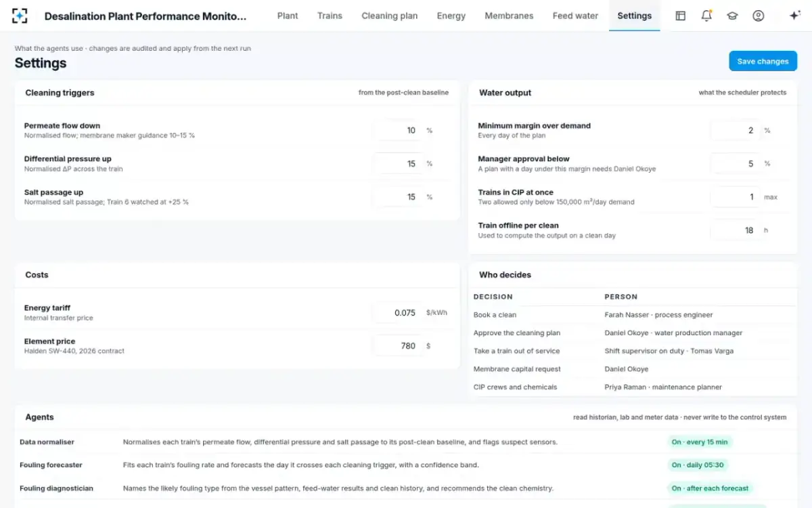The height and width of the screenshot is (508, 812).
Task: Edit the Permeate flow down value
Action: pyautogui.click(x=397, y=130)
